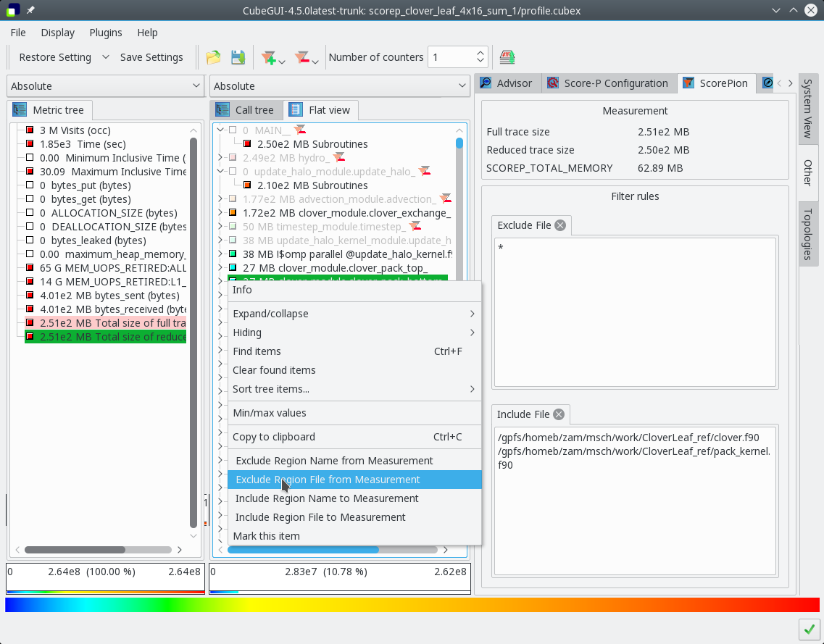Open the metric tree Absolute value mode dropdown
This screenshot has height=644, width=824.
(105, 86)
